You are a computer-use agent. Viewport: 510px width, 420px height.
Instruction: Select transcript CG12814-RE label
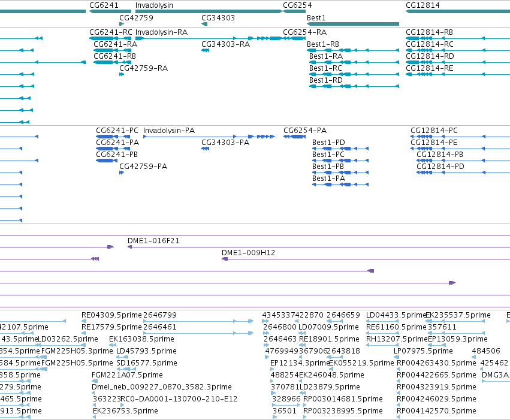click(430, 68)
